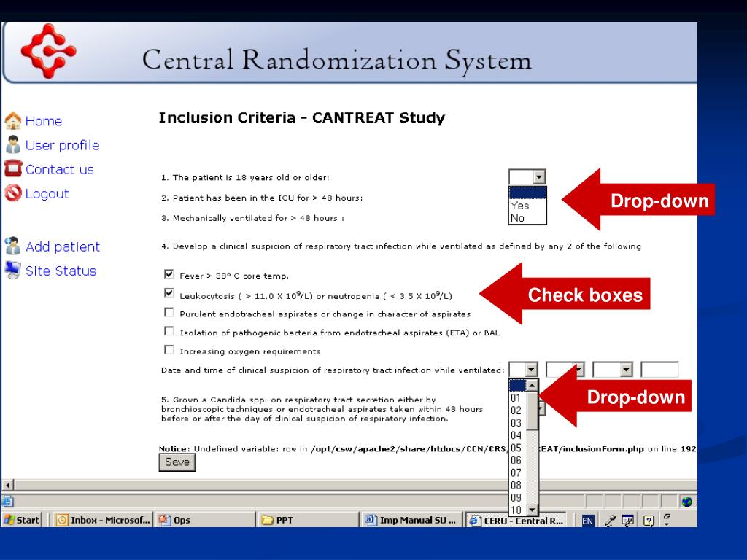Click the handwriting tool icon in the language bar
This screenshot has height=560, width=747.
tap(628, 521)
